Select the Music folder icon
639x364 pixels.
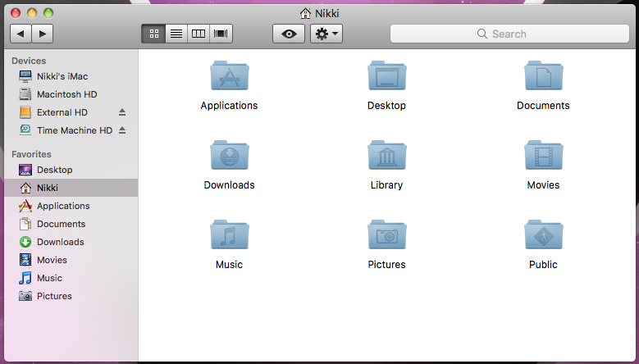click(230, 234)
